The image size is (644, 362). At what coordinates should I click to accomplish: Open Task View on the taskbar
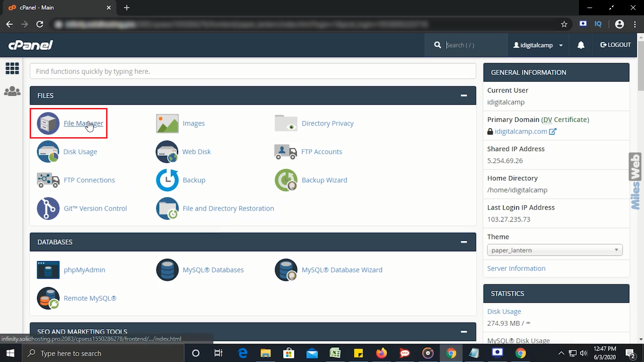coord(218,353)
